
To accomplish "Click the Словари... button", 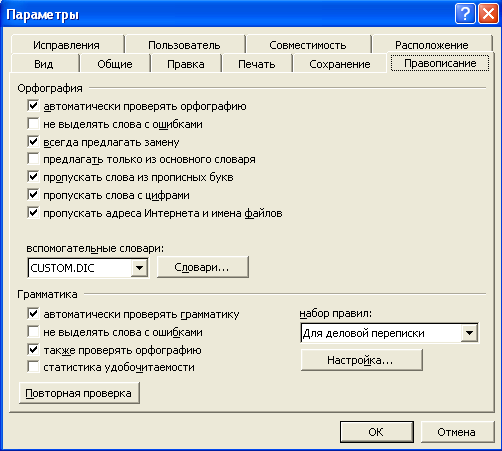I will 203,267.
